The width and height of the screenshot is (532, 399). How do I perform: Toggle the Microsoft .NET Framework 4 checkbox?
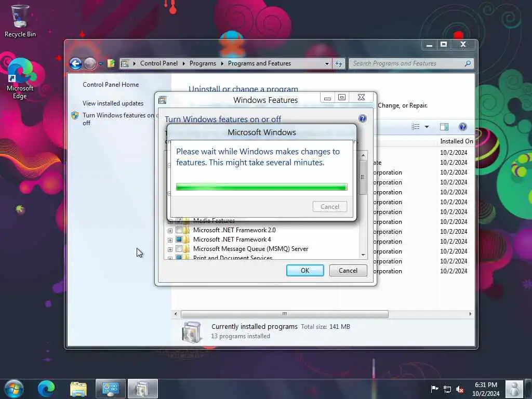point(179,240)
